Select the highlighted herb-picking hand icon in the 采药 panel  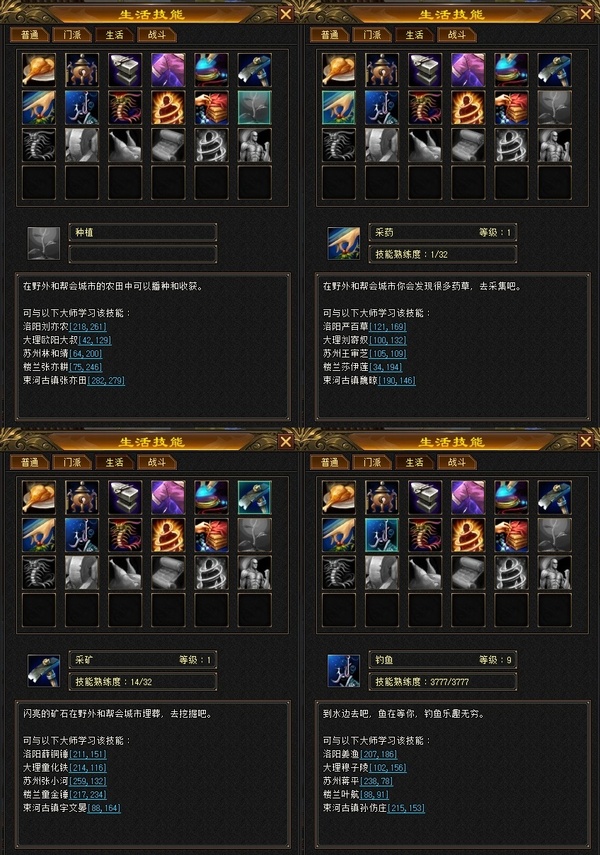coord(339,107)
